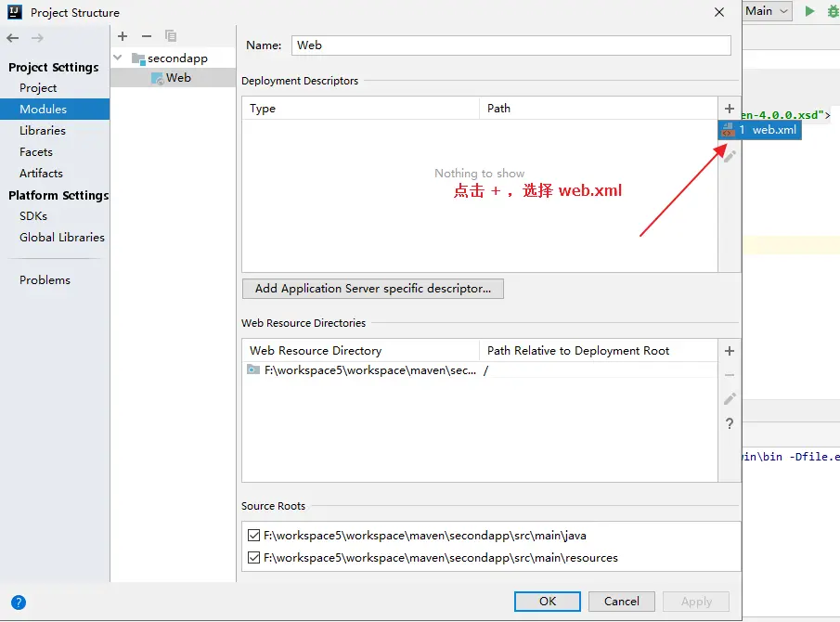The image size is (840, 622).
Task: Go forward using the right arrow icon
Action: (x=37, y=38)
